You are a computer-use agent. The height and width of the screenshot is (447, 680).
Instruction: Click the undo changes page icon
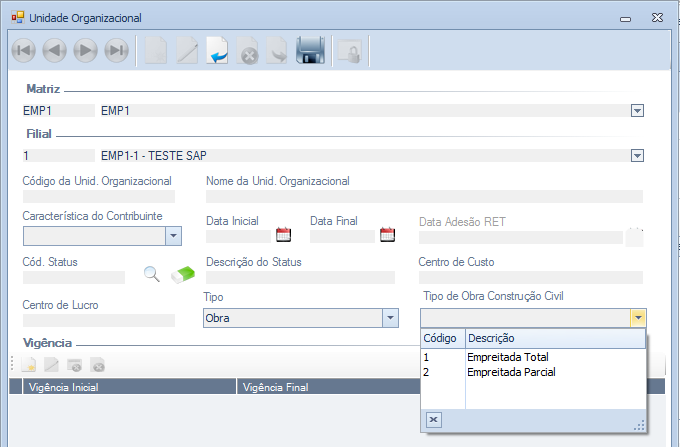click(x=218, y=51)
